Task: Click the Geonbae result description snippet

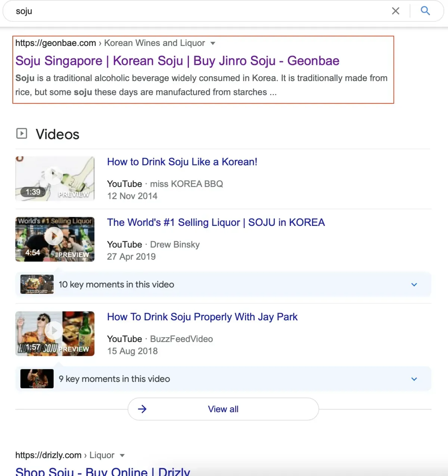Action: point(202,85)
